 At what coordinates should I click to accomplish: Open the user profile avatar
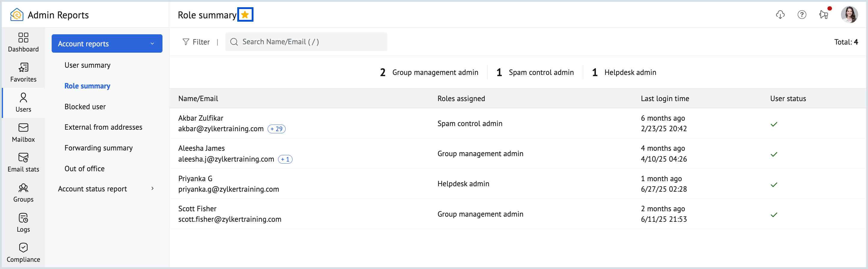point(849,14)
